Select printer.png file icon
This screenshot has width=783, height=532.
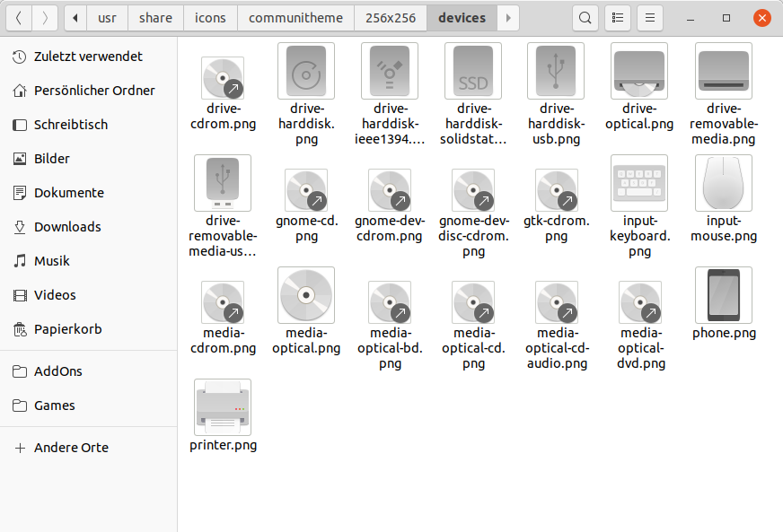pos(223,407)
